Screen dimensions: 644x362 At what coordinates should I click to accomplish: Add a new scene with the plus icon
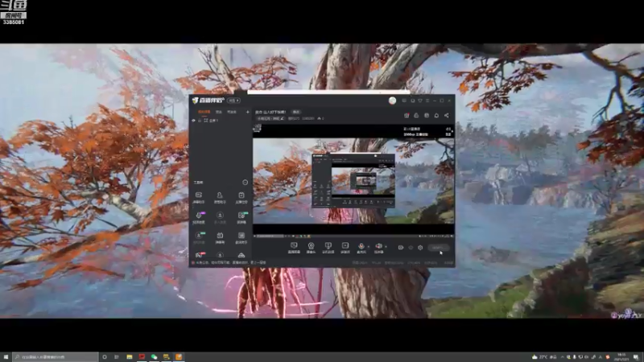click(247, 112)
